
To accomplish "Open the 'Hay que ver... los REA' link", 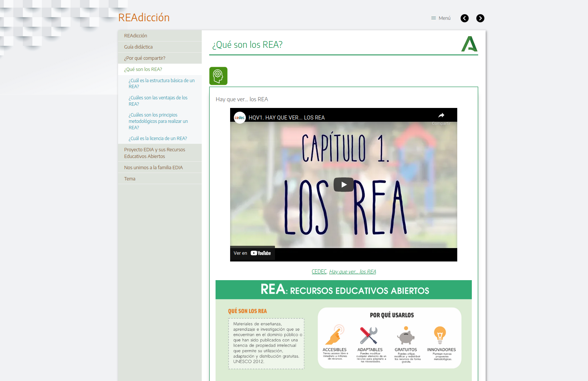I will pyautogui.click(x=352, y=272).
